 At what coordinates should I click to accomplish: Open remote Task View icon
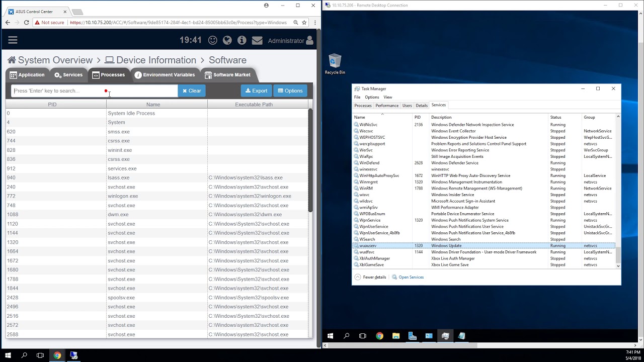pos(363,336)
